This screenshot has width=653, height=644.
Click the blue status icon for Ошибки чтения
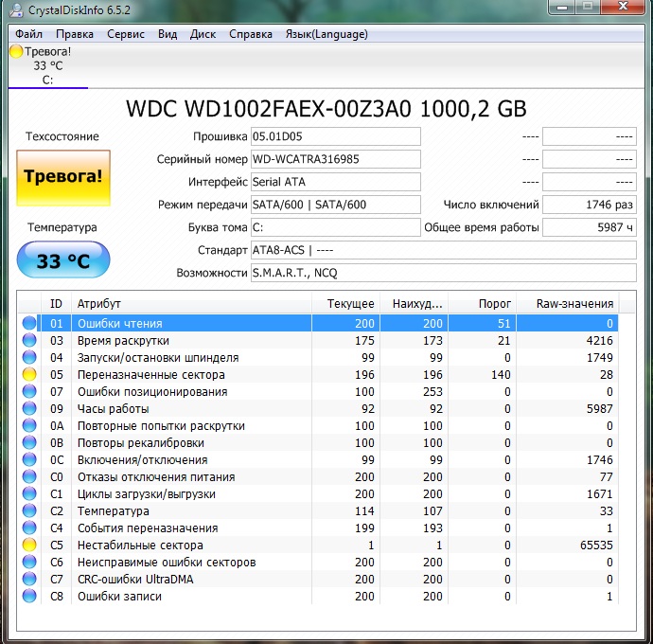tap(29, 324)
